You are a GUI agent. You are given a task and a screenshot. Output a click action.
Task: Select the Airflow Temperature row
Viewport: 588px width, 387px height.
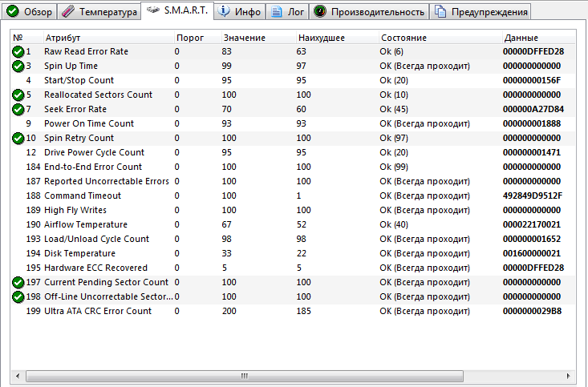(x=293, y=225)
